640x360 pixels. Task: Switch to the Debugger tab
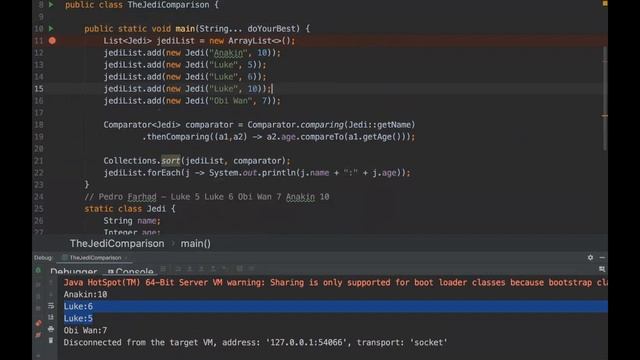click(x=74, y=271)
